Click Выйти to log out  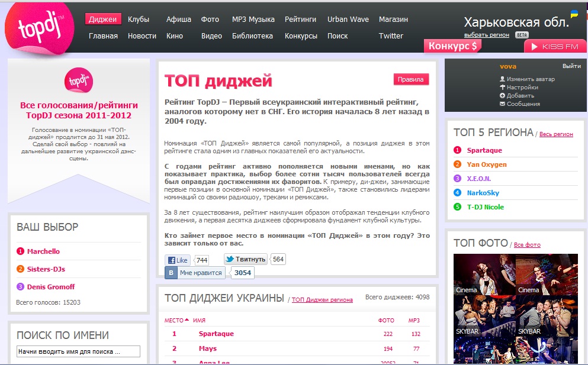[x=571, y=66]
